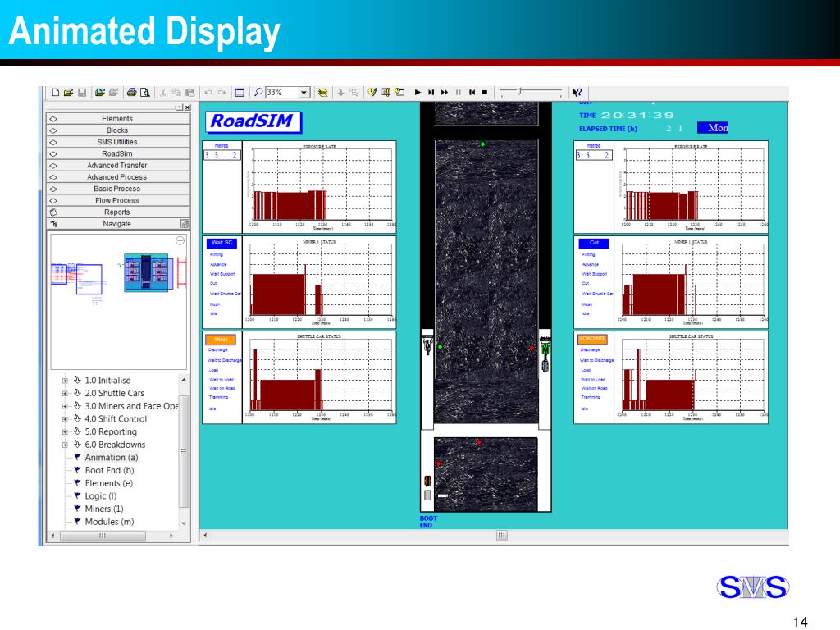Open the Flow Process panel

click(118, 201)
